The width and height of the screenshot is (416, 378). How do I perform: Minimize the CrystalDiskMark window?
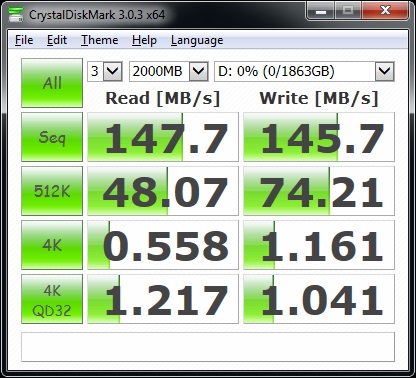[x=320, y=11]
